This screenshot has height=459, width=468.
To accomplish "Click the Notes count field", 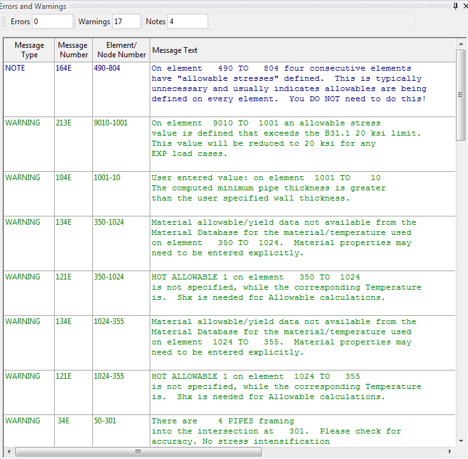I will click(187, 22).
